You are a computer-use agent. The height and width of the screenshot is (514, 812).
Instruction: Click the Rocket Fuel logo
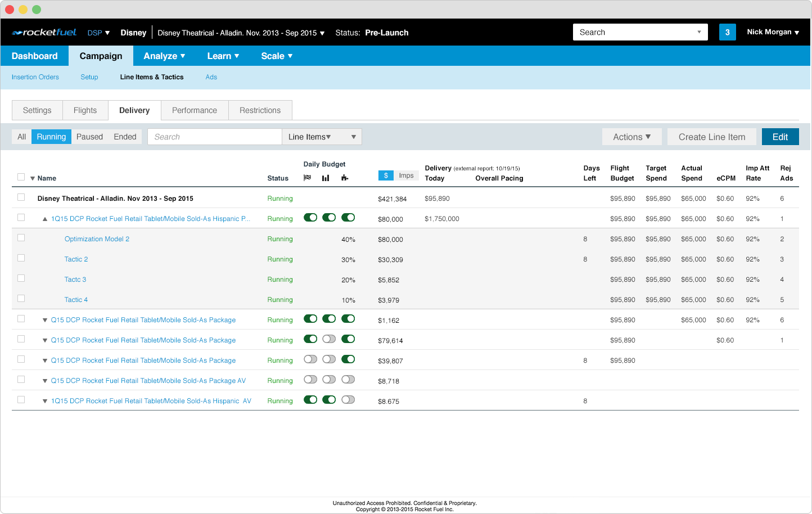[x=44, y=33]
